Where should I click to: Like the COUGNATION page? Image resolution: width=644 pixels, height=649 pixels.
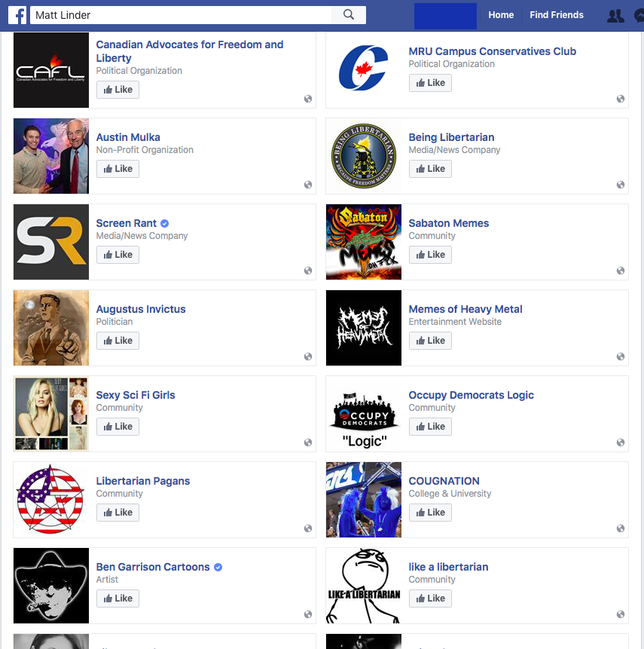[430, 513]
